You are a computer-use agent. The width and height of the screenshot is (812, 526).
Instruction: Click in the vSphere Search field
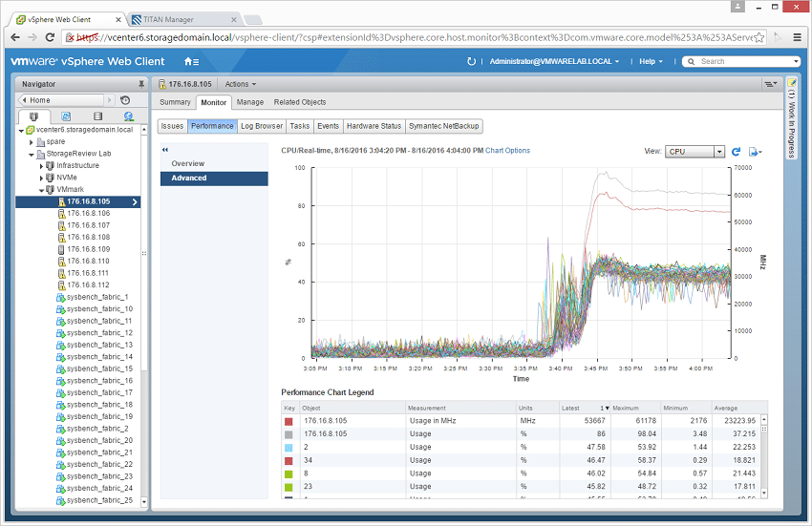(743, 62)
